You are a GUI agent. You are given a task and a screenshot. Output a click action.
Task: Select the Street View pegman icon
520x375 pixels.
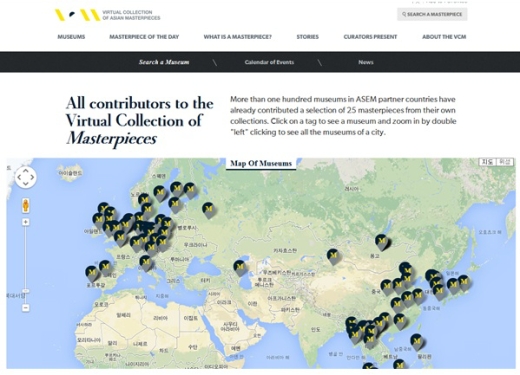[26, 205]
